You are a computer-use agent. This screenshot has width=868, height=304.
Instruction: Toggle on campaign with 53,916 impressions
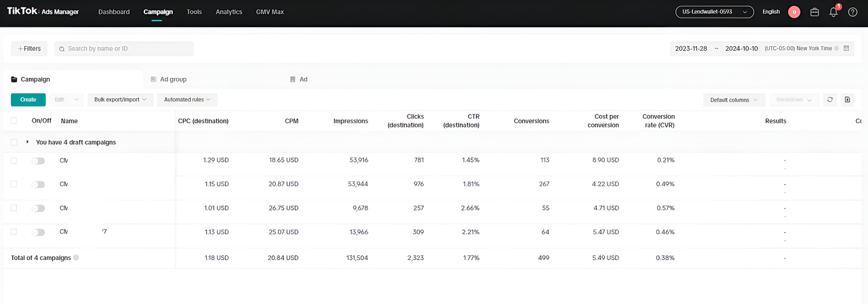[38, 161]
